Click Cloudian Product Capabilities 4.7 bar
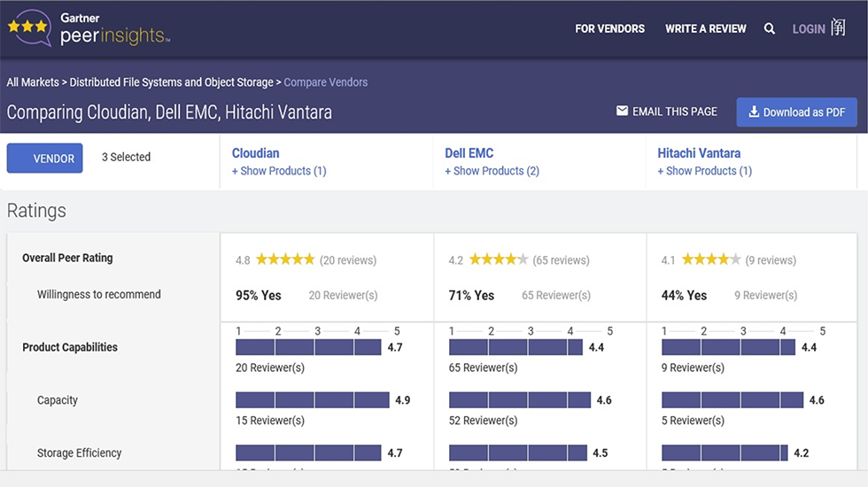Image resolution: width=868 pixels, height=487 pixels. click(308, 347)
